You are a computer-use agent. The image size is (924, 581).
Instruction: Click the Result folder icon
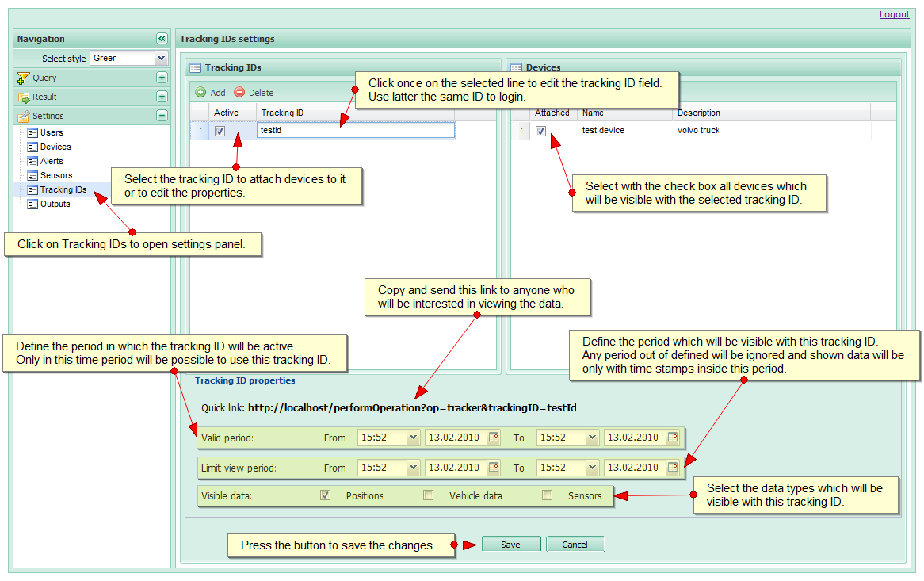24,97
